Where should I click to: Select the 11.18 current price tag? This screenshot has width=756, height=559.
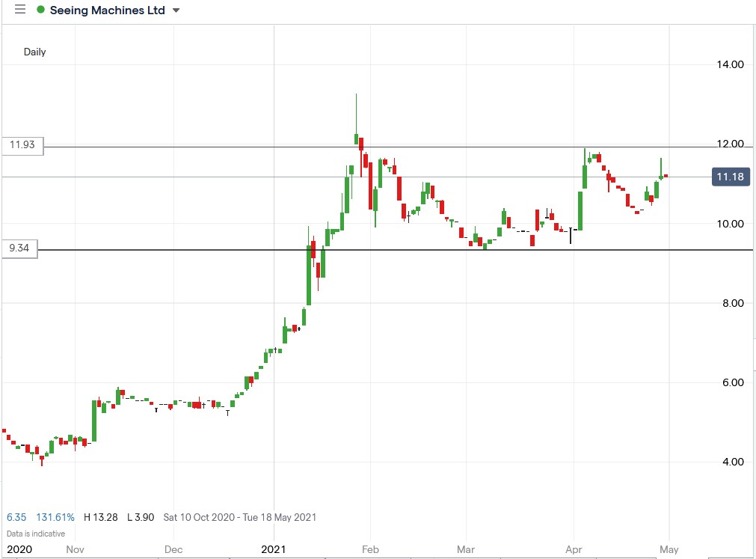click(729, 177)
